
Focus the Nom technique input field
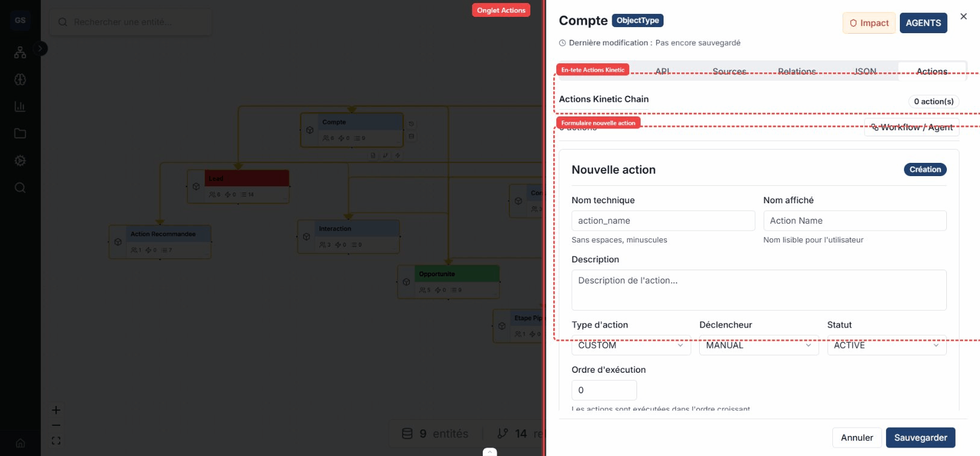coord(662,221)
